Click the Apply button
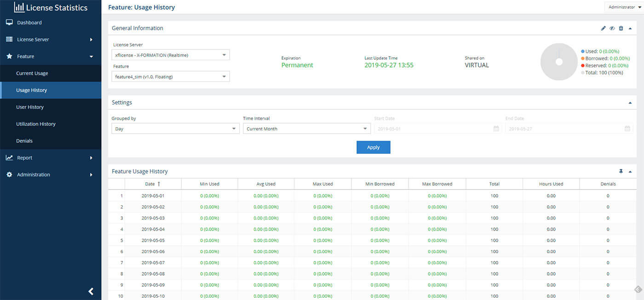Image resolution: width=644 pixels, height=300 pixels. [374, 147]
